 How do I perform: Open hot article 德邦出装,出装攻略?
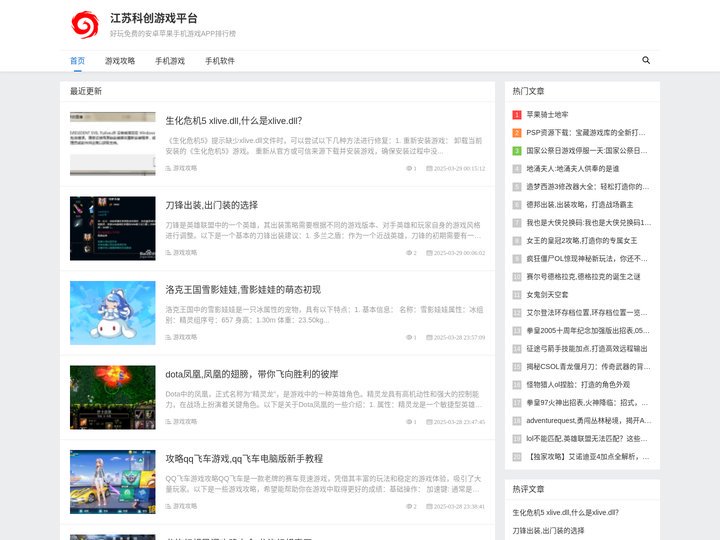(x=579, y=204)
